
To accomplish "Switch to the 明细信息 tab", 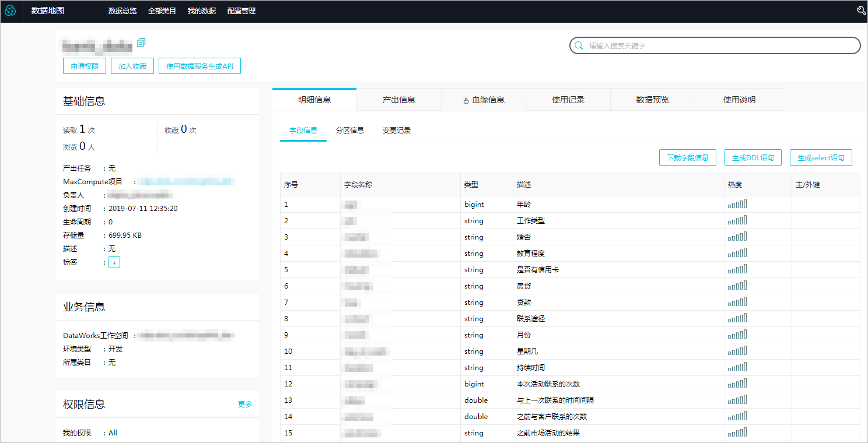I will pyautogui.click(x=314, y=100).
